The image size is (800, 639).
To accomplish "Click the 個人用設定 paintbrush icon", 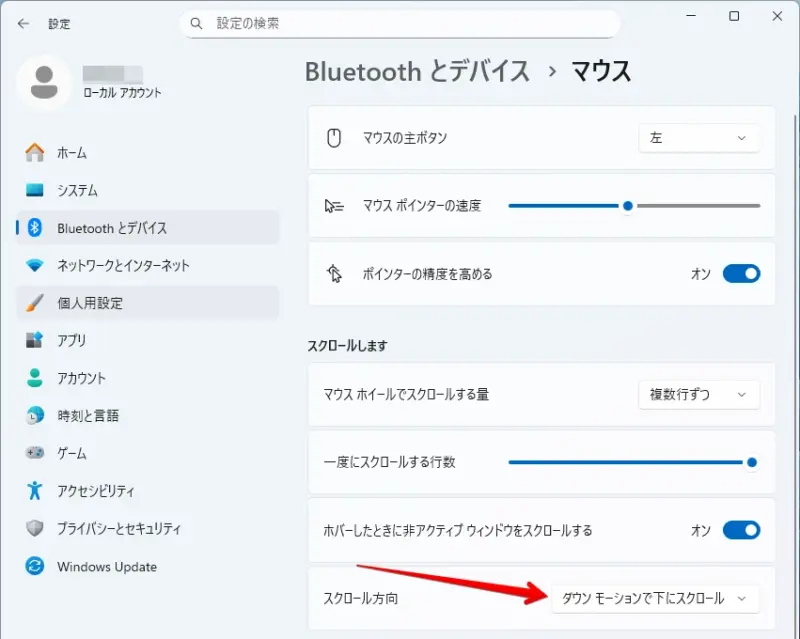I will coord(35,303).
